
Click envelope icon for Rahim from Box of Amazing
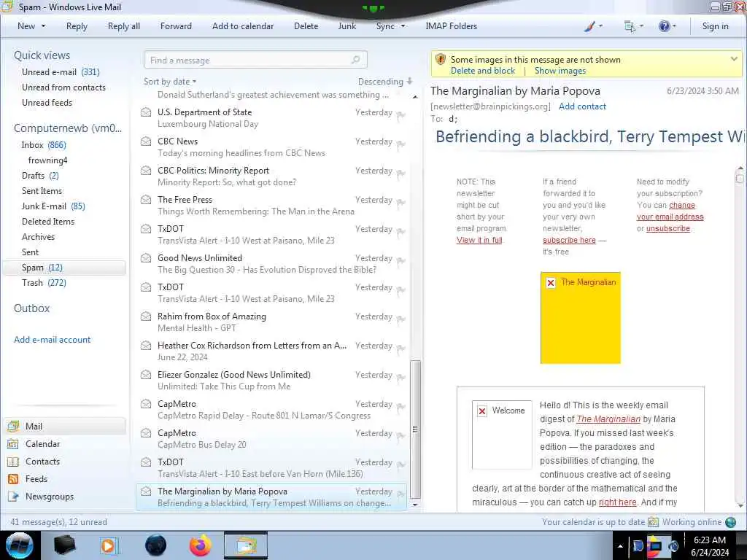coord(146,316)
